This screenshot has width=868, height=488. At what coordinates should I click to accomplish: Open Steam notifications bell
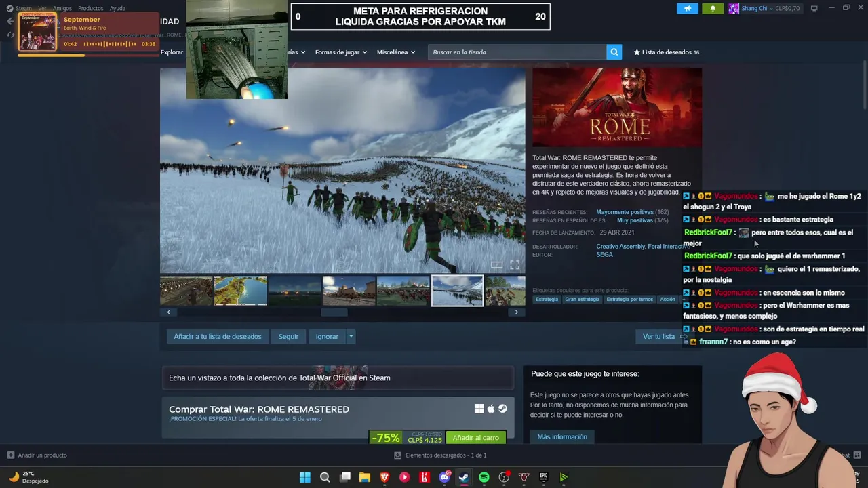pos(713,9)
